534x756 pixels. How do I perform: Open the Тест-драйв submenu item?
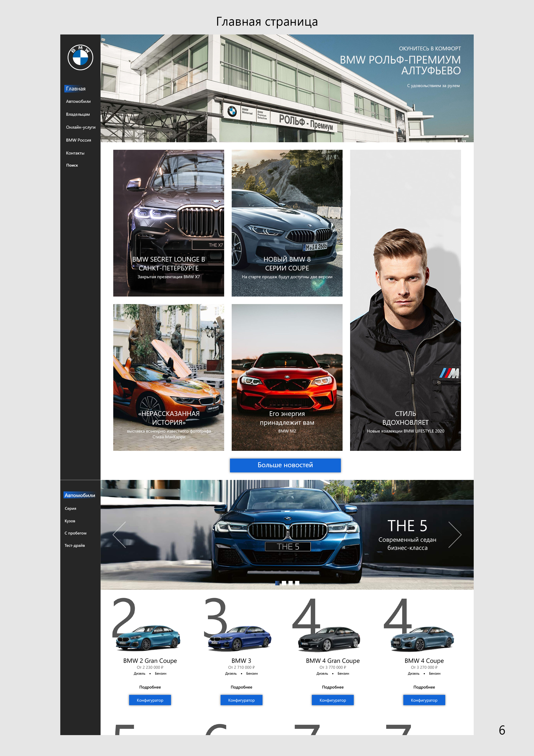click(75, 546)
